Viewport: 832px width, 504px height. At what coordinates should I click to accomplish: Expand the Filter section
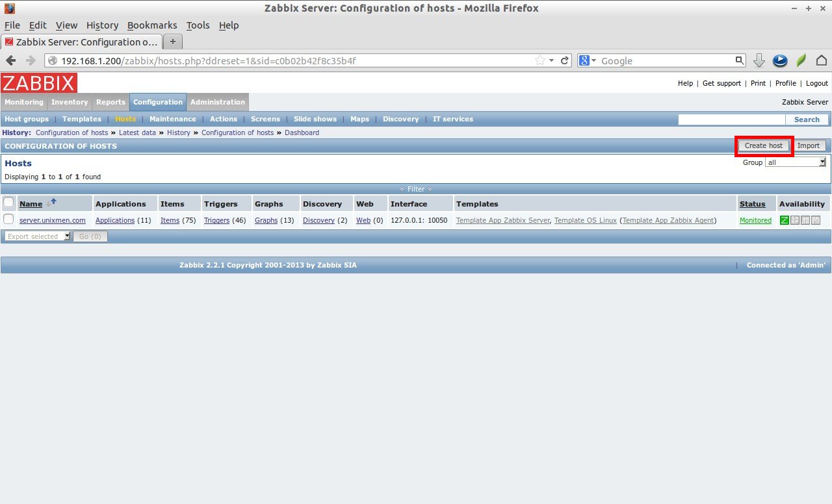coord(416,189)
